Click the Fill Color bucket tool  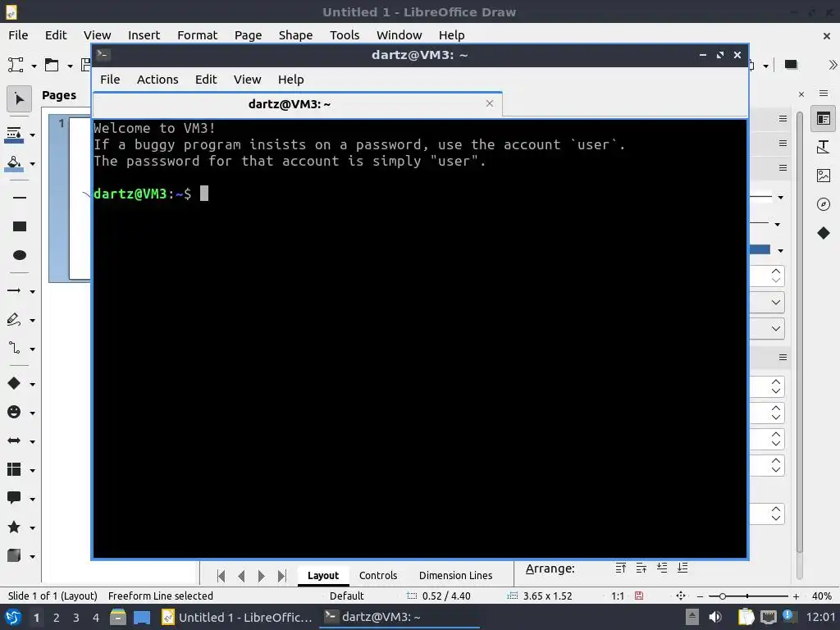tap(14, 163)
